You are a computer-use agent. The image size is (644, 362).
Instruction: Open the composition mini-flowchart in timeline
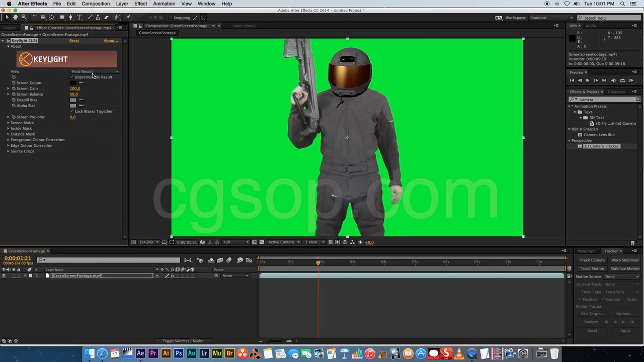(188, 260)
